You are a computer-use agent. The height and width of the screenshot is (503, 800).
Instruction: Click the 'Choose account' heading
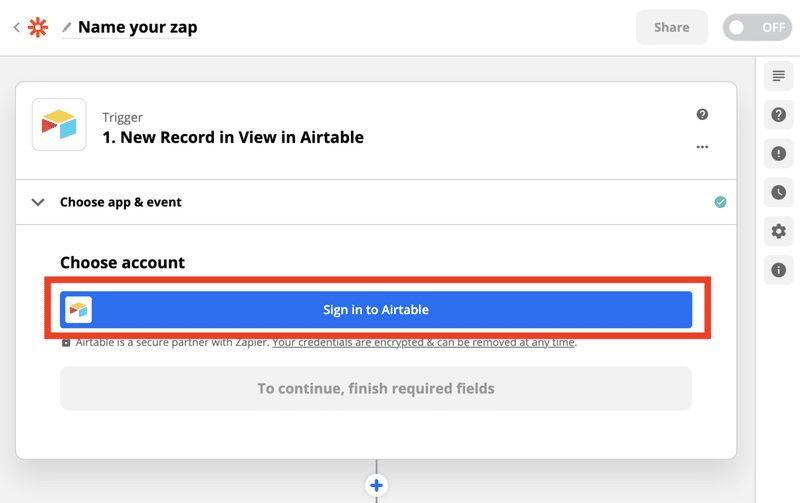point(122,262)
